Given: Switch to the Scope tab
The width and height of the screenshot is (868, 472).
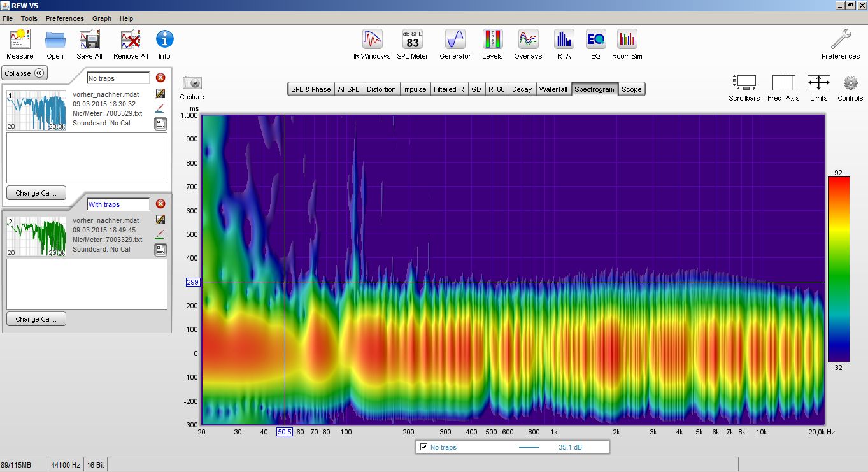Looking at the screenshot, I should pos(632,89).
